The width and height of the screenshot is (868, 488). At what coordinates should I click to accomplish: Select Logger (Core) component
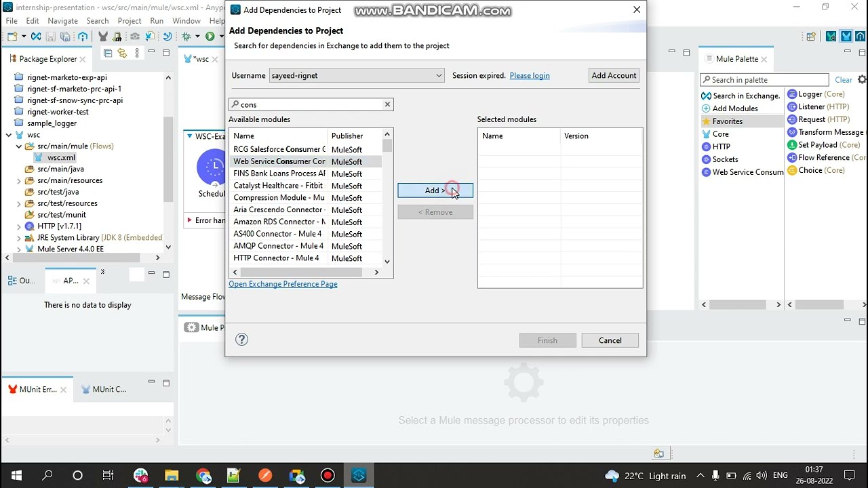(x=816, y=94)
